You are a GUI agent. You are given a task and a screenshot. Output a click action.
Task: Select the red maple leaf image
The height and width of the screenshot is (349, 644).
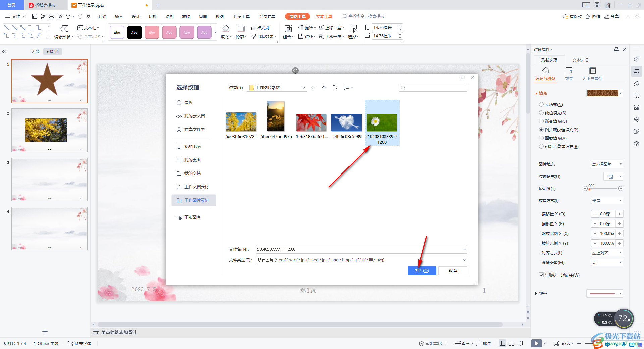click(311, 122)
